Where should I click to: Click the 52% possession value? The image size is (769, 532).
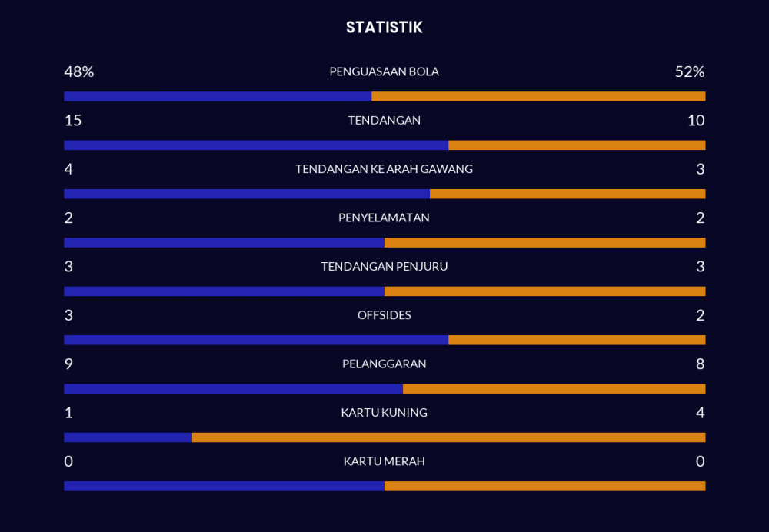click(690, 71)
